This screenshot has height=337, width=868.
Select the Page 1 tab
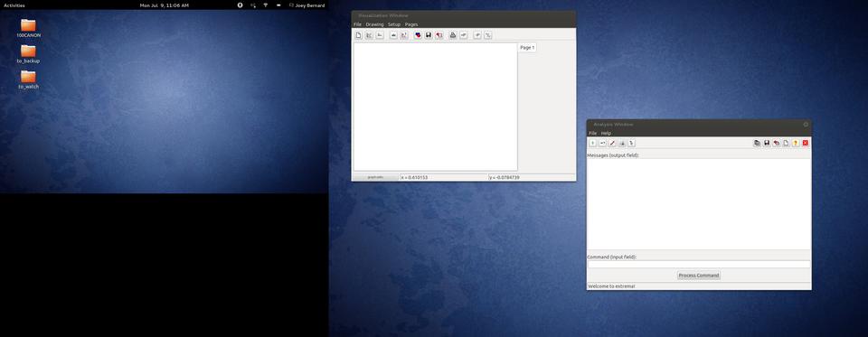(x=527, y=48)
